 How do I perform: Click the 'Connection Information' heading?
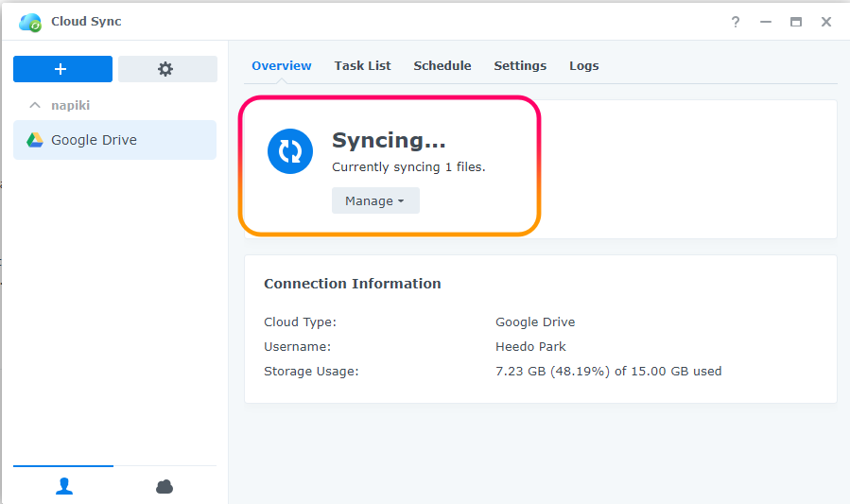[353, 284]
